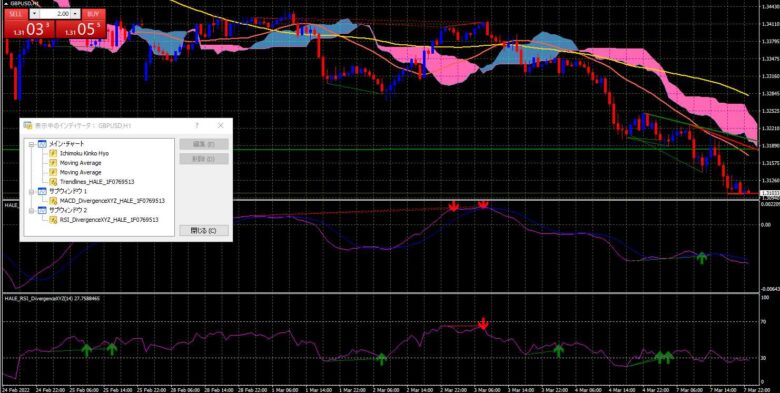Collapse the サブウィンドウ 2 tree node
780x393 pixels.
(x=31, y=210)
